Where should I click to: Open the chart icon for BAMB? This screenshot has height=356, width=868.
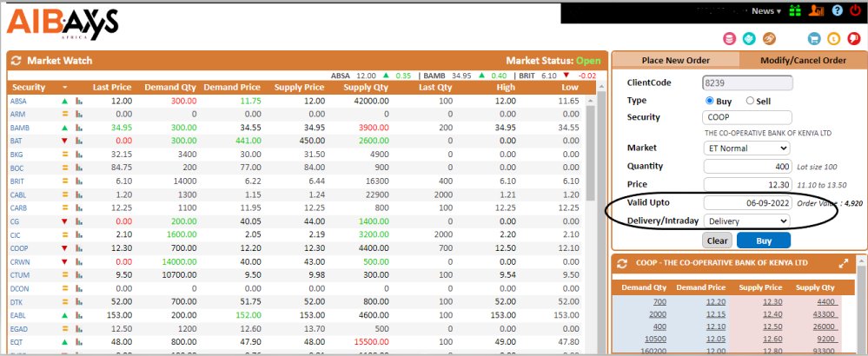pos(79,128)
